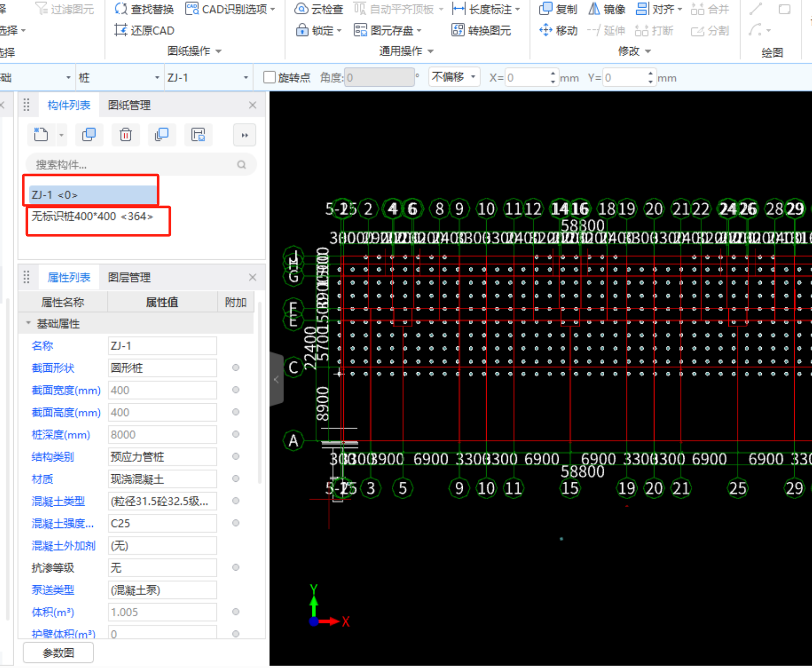Select the line draw tool in 绘图

tap(756, 9)
